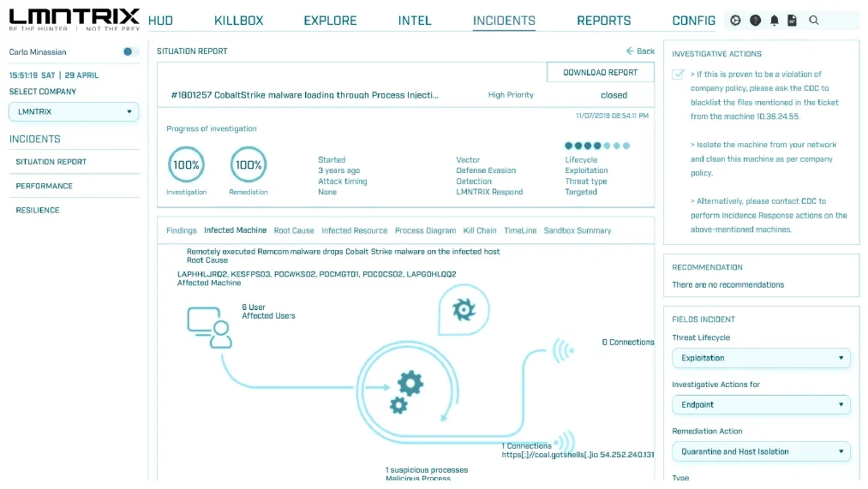This screenshot has width=868, height=489.
Task: Click the Targeted threat type value
Action: tap(581, 192)
